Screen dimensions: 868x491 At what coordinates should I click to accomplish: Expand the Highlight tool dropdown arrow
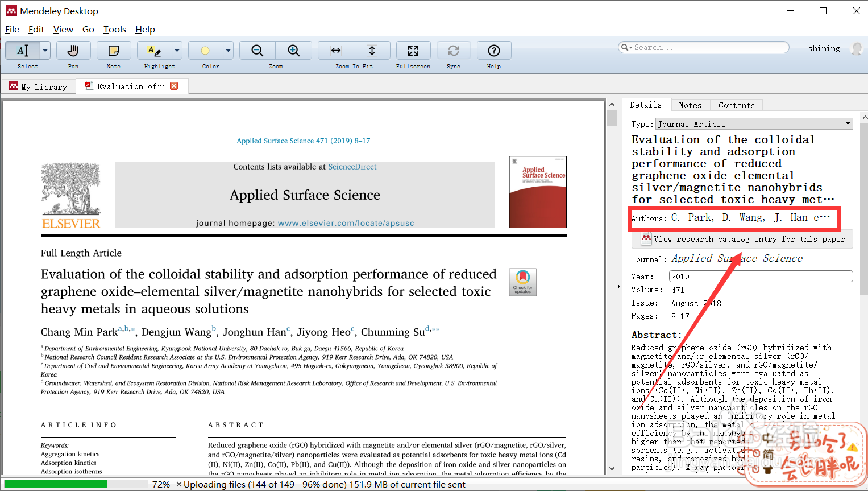177,51
